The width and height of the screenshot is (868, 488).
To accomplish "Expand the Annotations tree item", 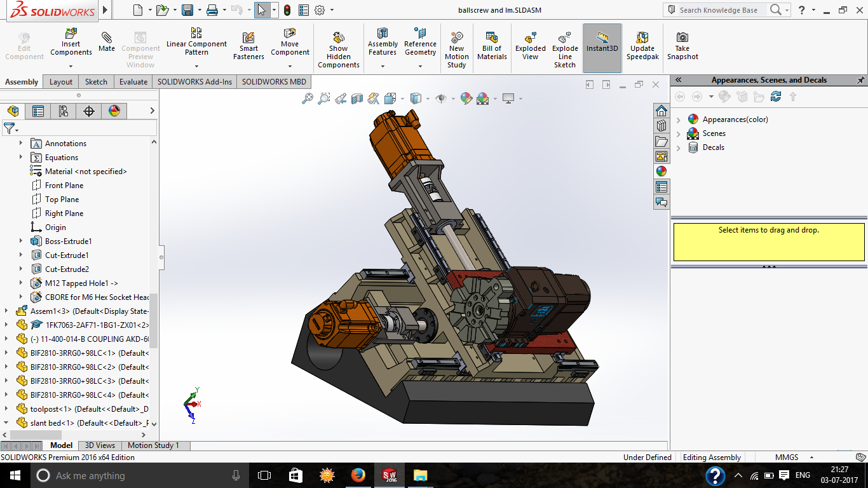I will coord(21,144).
